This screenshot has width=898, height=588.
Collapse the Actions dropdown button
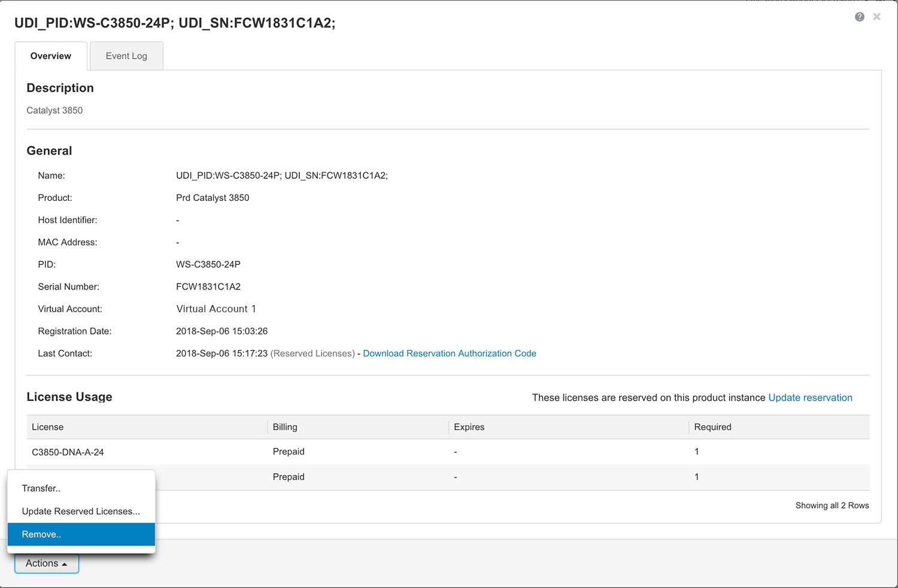(47, 563)
